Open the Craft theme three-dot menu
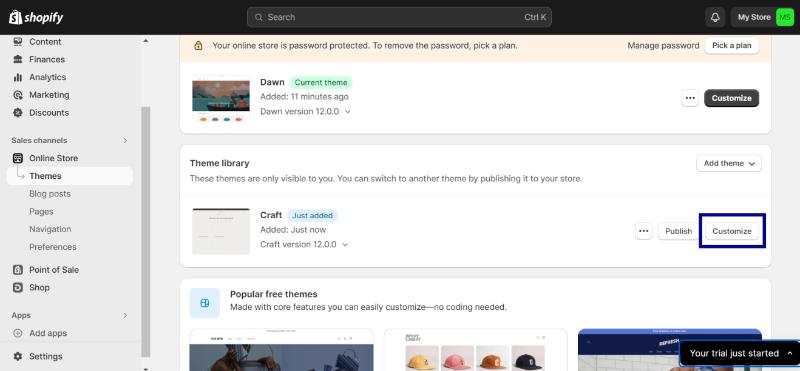Image resolution: width=800 pixels, height=371 pixels. (644, 231)
